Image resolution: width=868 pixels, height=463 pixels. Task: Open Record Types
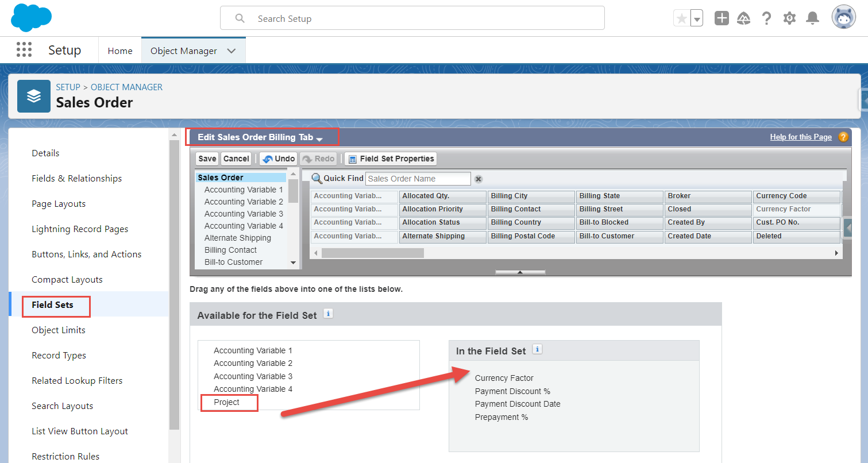(59, 355)
